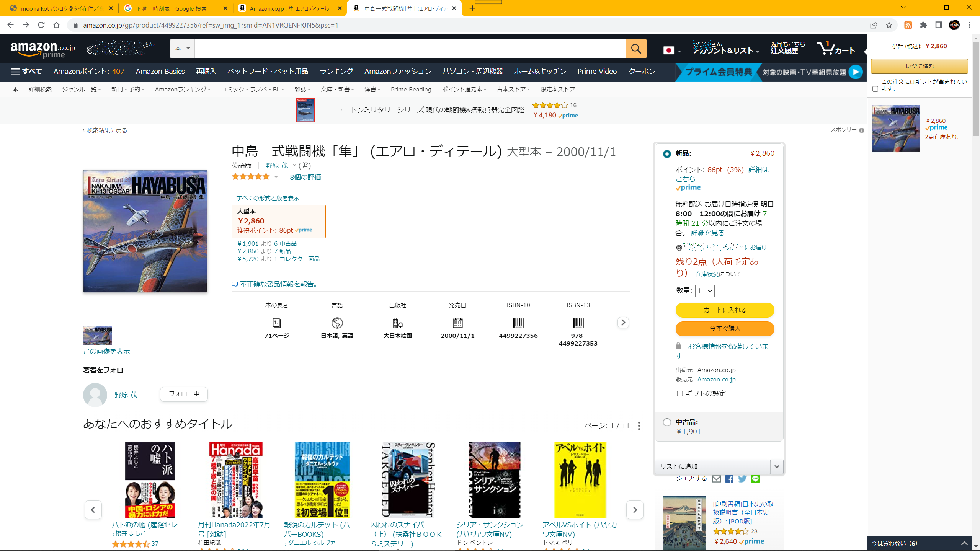This screenshot has width=980, height=551.
Task: Check the ギフトの設定 checkbox
Action: click(x=680, y=393)
